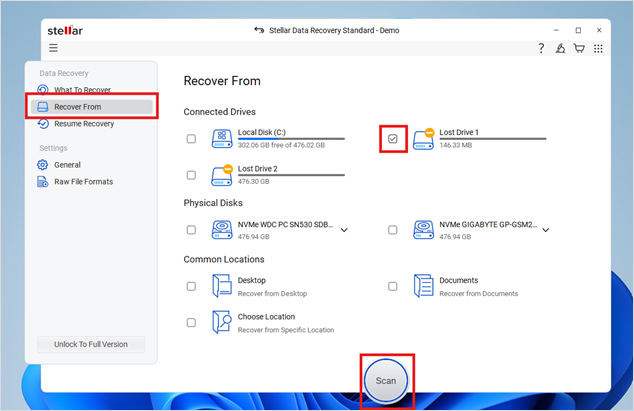The width and height of the screenshot is (634, 411).
Task: Click the NVMe GIGABYTE disk icon
Action: pos(423,230)
